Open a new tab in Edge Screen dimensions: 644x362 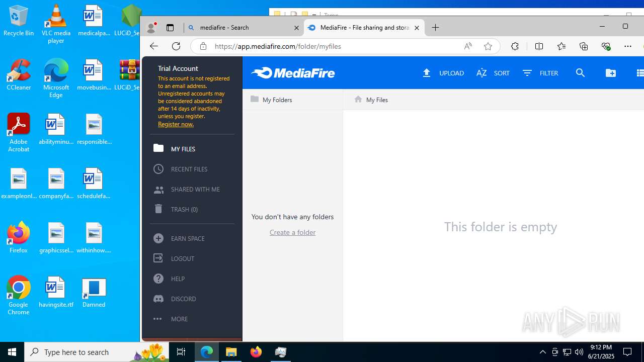coord(436,28)
